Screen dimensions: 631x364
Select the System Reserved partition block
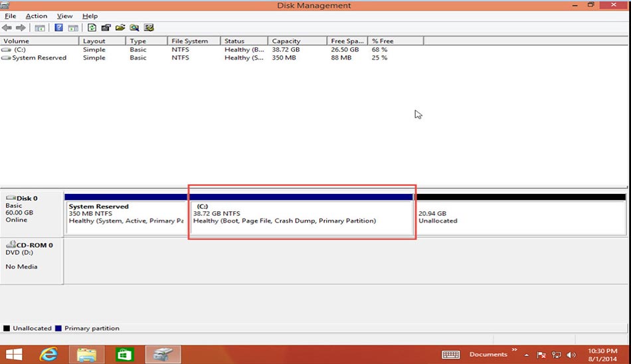point(126,214)
